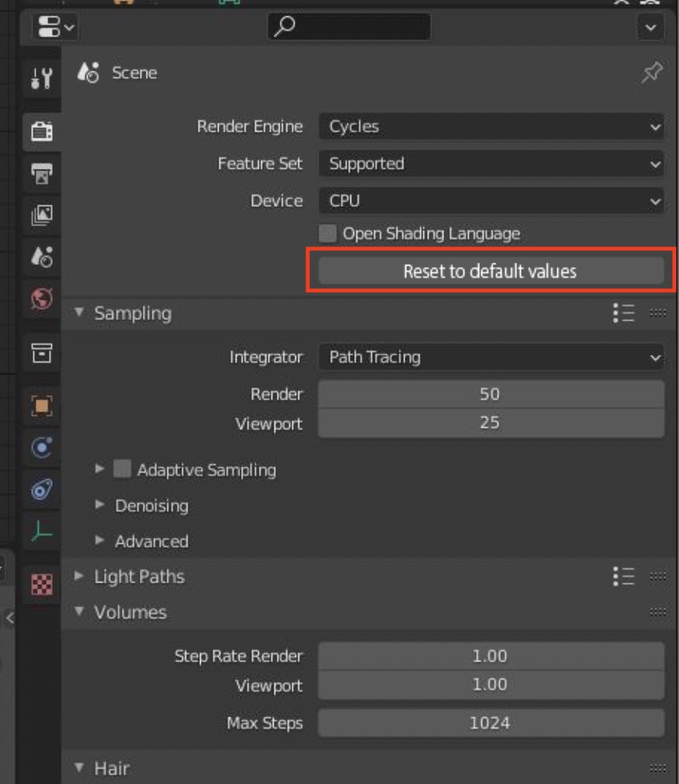Open the Object properties orange square tab
679x784 pixels.
42,406
